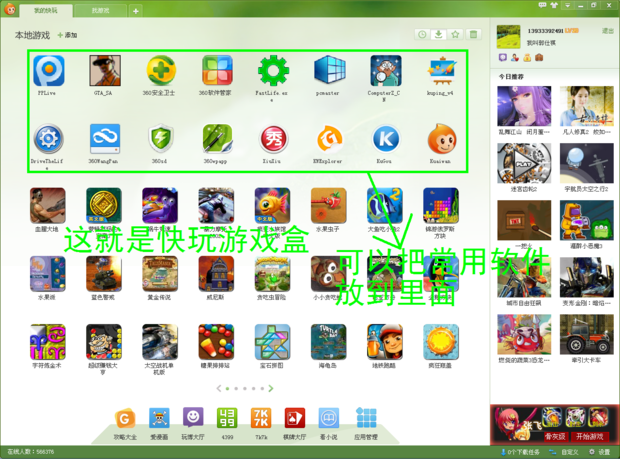The image size is (620, 459).
Task: Switch to the 我的游戏 tab
Action: [x=46, y=10]
